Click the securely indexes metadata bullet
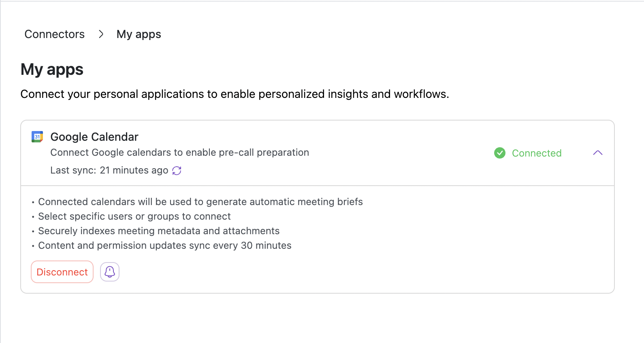This screenshot has width=644, height=343. (158, 231)
